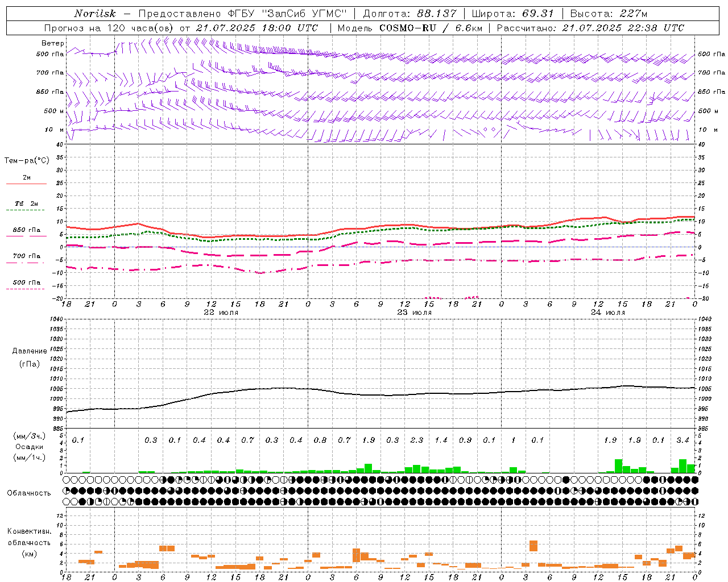Click the 3.4 precipitation value
This screenshot has width=728, height=582.
click(682, 440)
